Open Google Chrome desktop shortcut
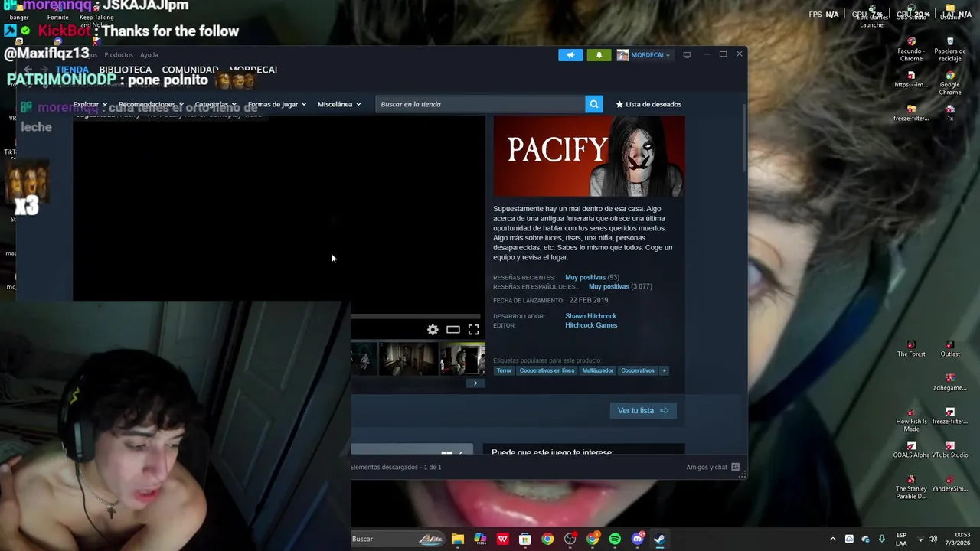Image resolution: width=980 pixels, height=551 pixels. 950,84
